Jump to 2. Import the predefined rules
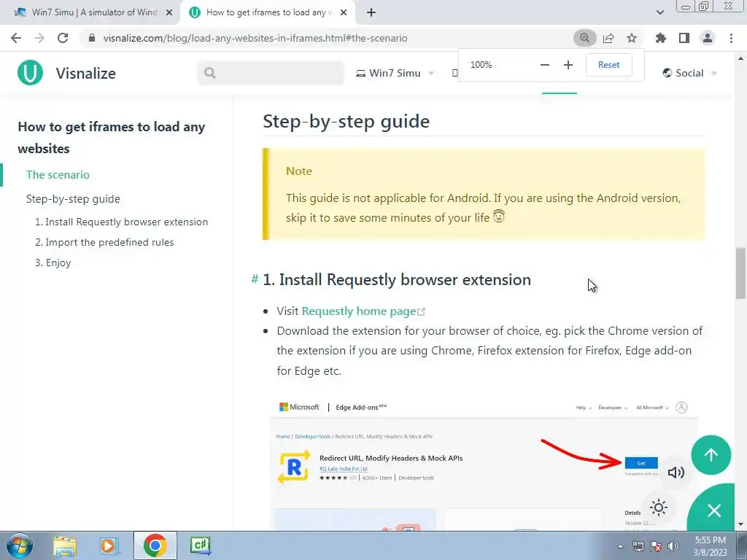 pos(104,242)
